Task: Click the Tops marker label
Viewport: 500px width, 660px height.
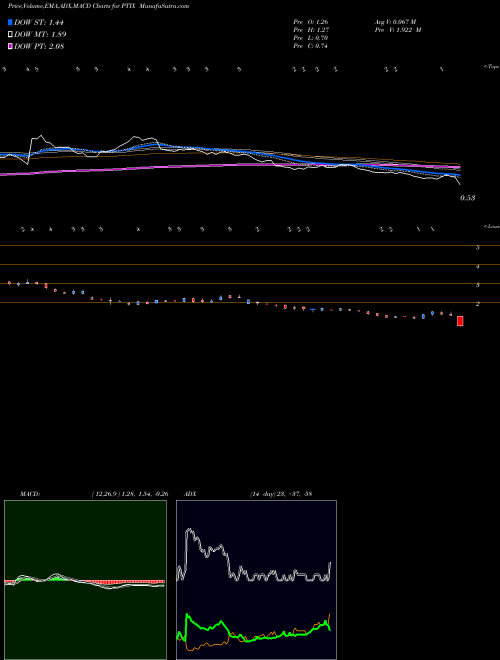Action: (x=491, y=67)
